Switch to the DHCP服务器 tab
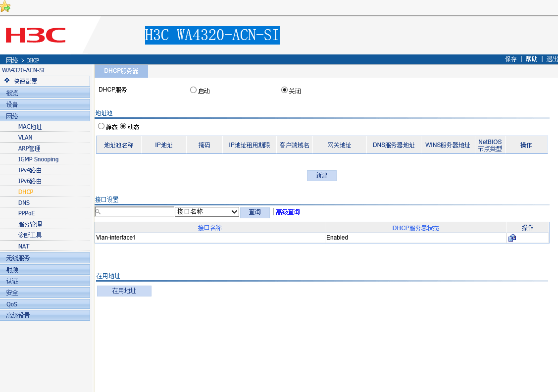Viewport: 558px width, 392px height. coord(121,71)
